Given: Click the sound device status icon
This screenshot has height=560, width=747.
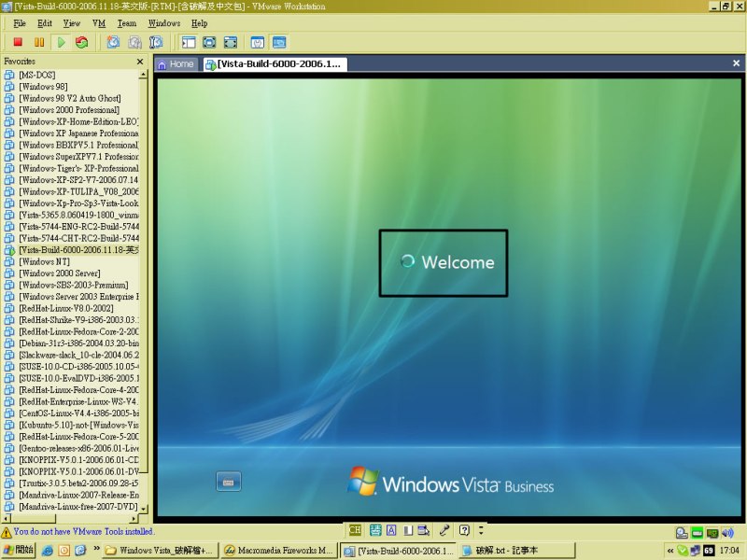Looking at the screenshot, I should tap(728, 533).
